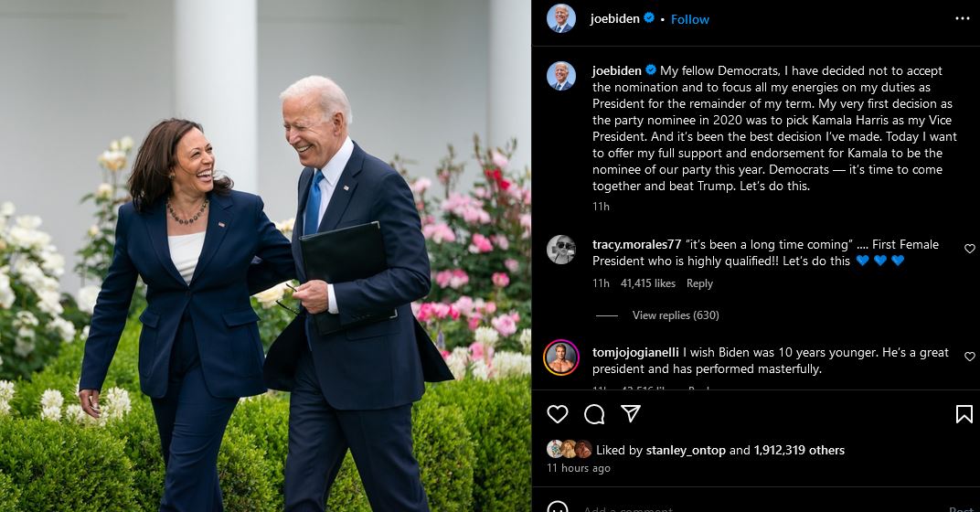This screenshot has width=980, height=512.
Task: Open the three-dot more options menu
Action: (963, 19)
